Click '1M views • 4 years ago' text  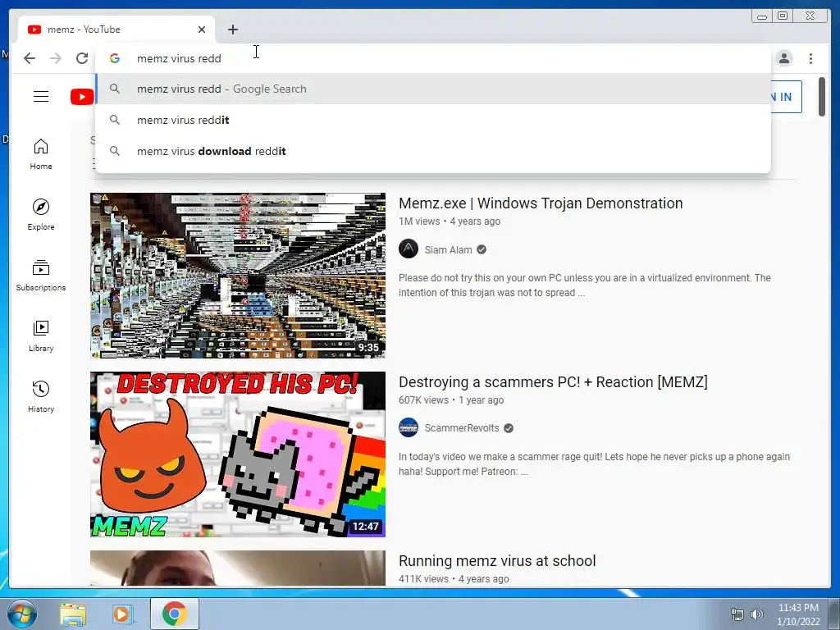(x=450, y=221)
